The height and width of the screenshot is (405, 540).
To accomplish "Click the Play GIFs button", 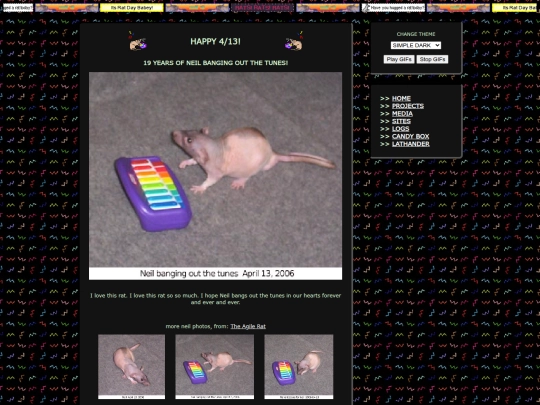I will 399,59.
